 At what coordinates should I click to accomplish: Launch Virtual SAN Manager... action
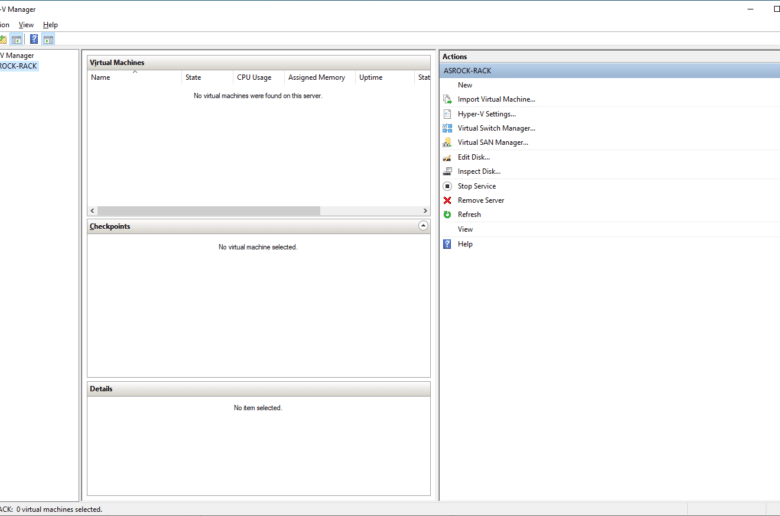tap(493, 143)
